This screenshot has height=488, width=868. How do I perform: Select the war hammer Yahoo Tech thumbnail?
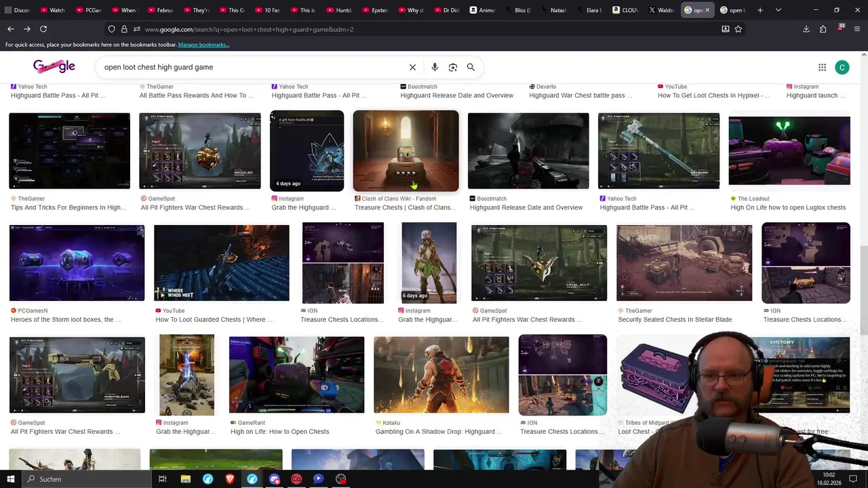658,151
